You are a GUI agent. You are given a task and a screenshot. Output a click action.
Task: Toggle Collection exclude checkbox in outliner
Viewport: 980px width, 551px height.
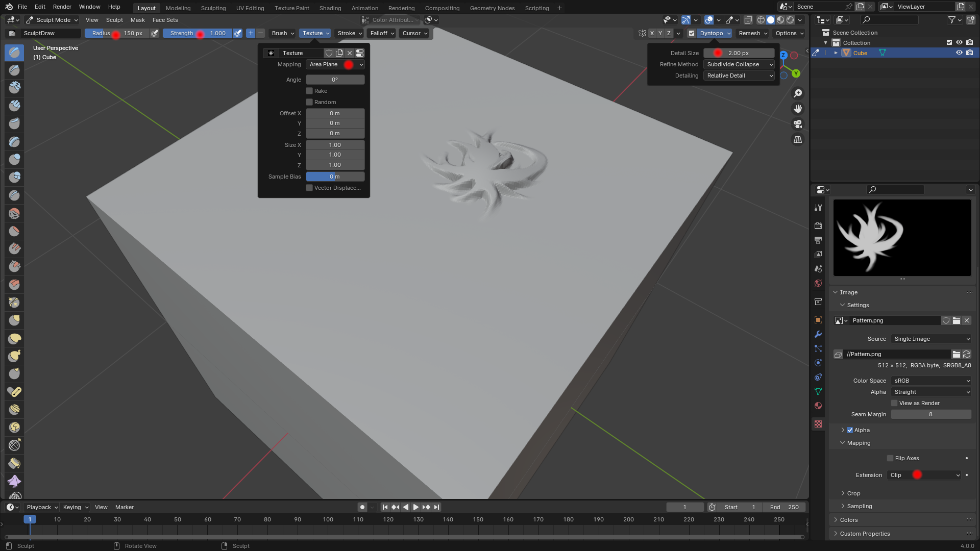[949, 43]
